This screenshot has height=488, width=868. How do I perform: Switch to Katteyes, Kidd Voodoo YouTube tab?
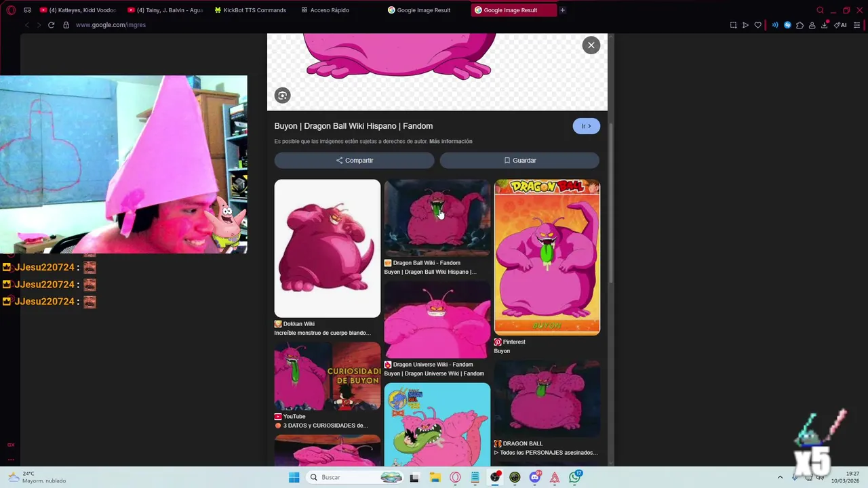(x=78, y=10)
